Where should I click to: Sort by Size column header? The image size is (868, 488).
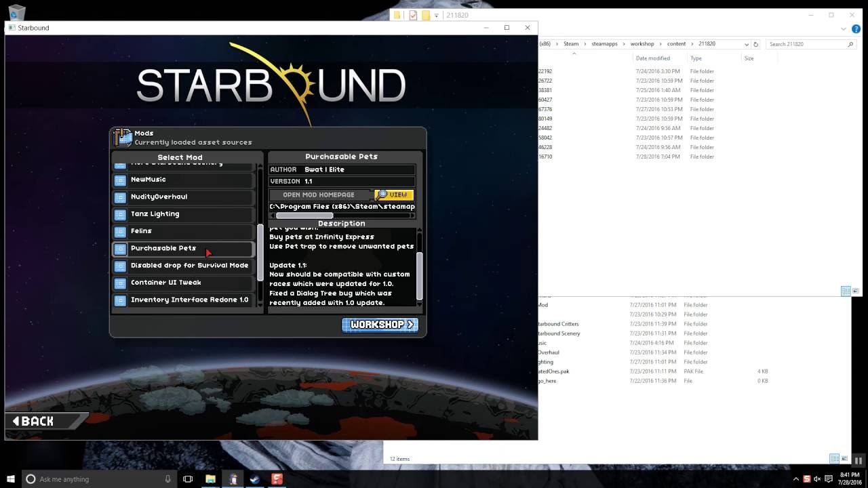coord(749,58)
